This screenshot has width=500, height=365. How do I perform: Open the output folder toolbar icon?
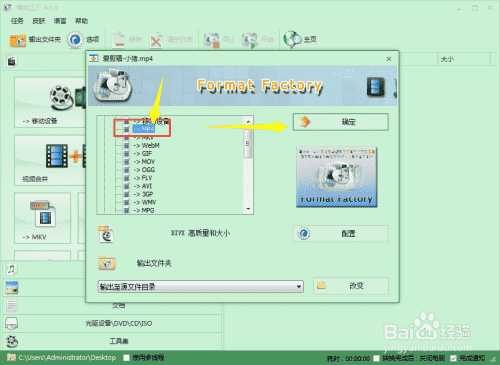[18, 40]
